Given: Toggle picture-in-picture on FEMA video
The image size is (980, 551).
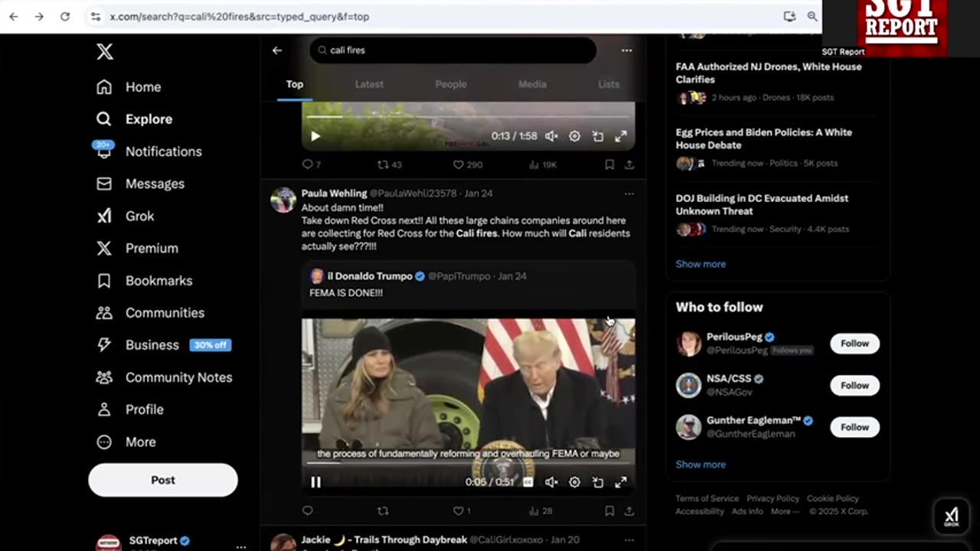Looking at the screenshot, I should (x=598, y=482).
